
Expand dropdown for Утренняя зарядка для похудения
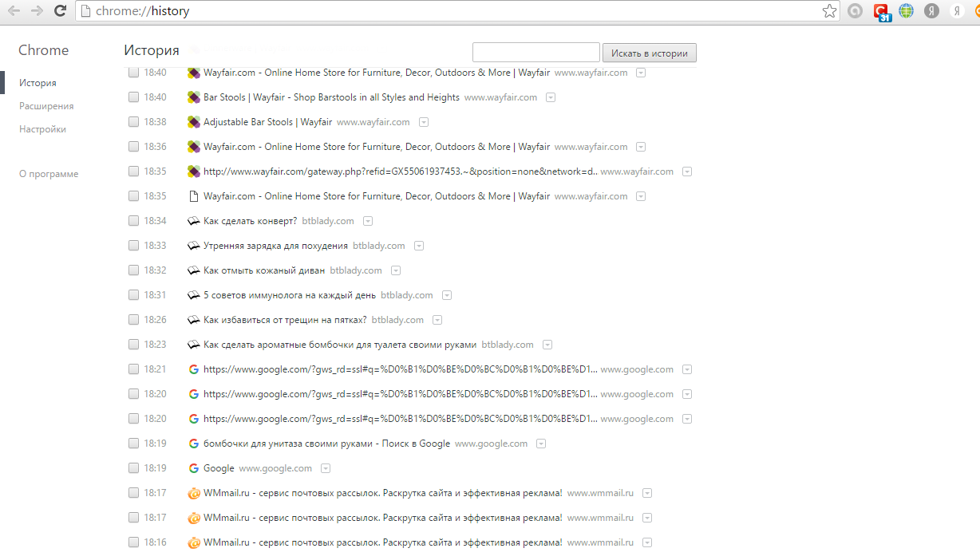click(x=419, y=246)
